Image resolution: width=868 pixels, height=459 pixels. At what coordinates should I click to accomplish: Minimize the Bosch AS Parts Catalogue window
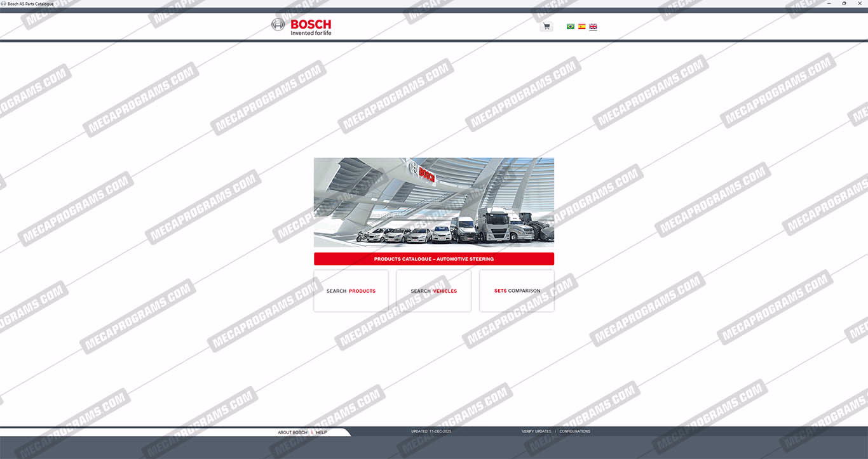pyautogui.click(x=829, y=4)
